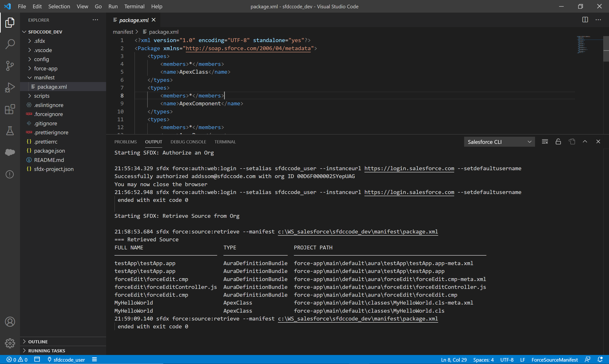Collapse the manifest folder

tap(44, 78)
